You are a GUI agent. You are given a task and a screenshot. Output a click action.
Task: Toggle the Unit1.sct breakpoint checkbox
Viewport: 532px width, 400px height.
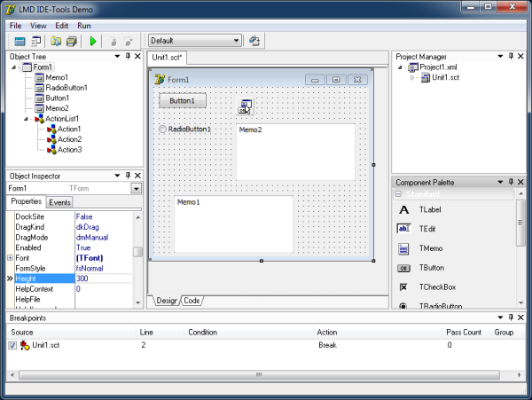[x=12, y=345]
